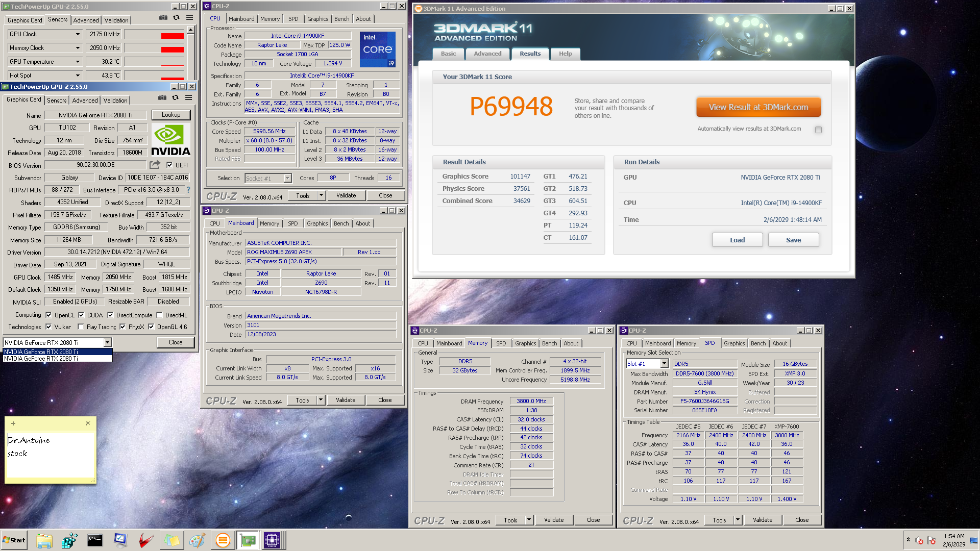980x551 pixels.
Task: Open the GPU selection dropdown in GPU-Z
Action: [x=108, y=343]
